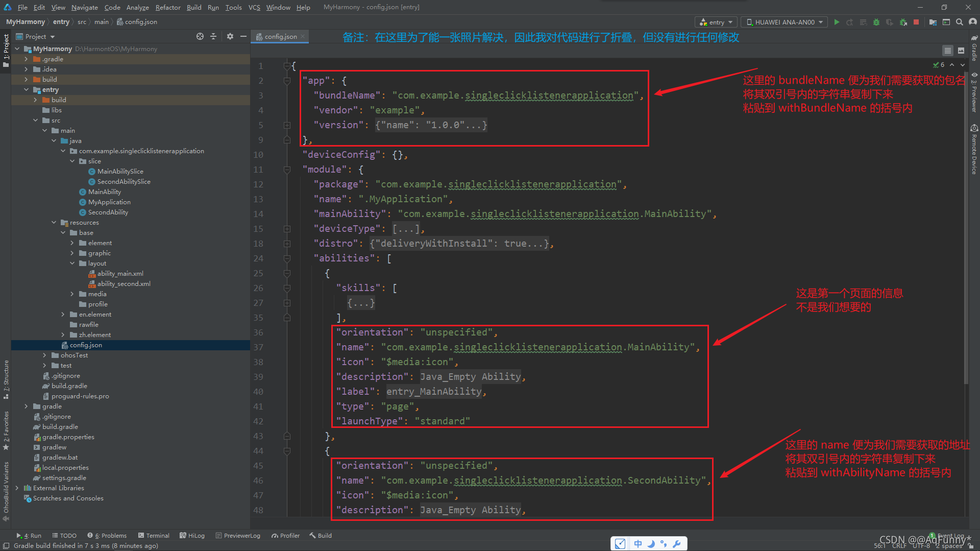Open the TODO tool window

click(x=64, y=535)
